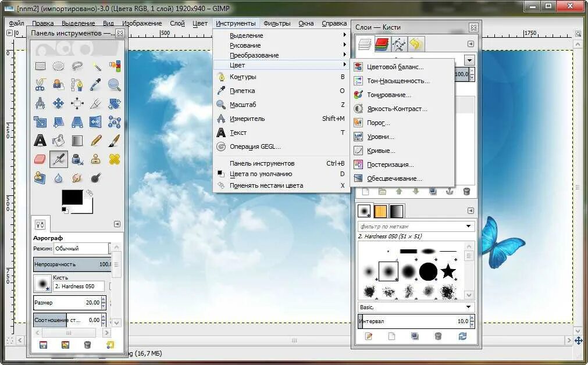This screenshot has height=365, width=588.
Task: Choose Контуры from the tools menu
Action: [x=281, y=77]
